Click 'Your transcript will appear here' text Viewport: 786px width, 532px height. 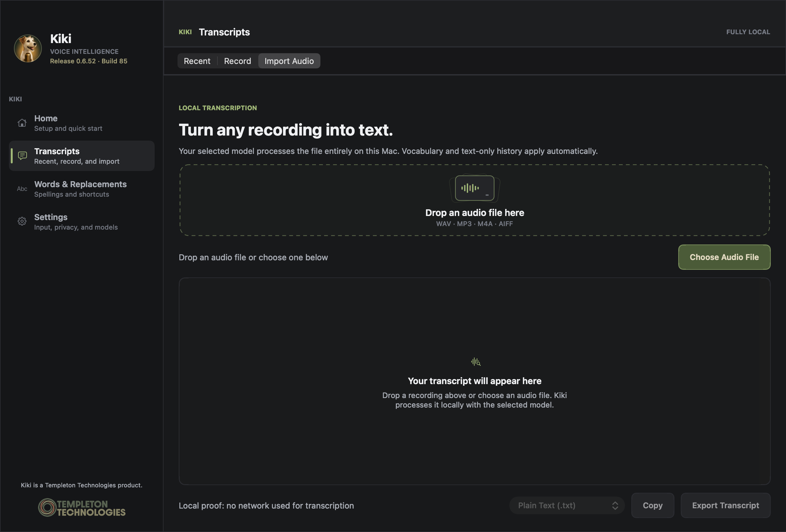click(x=474, y=381)
